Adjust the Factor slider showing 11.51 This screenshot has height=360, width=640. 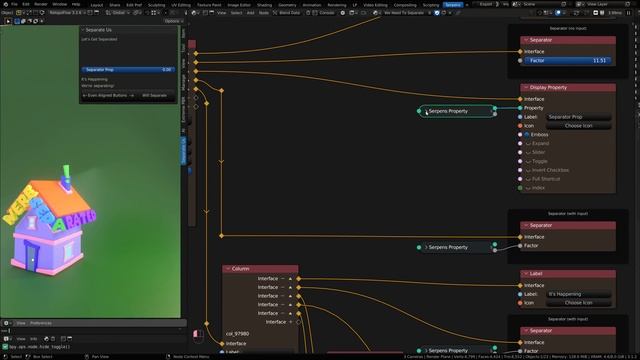coord(568,60)
